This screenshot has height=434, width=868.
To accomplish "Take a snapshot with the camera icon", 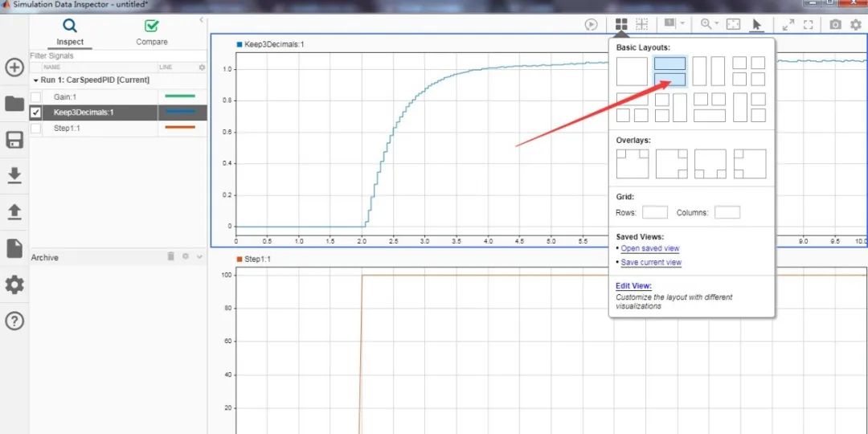I will [835, 24].
